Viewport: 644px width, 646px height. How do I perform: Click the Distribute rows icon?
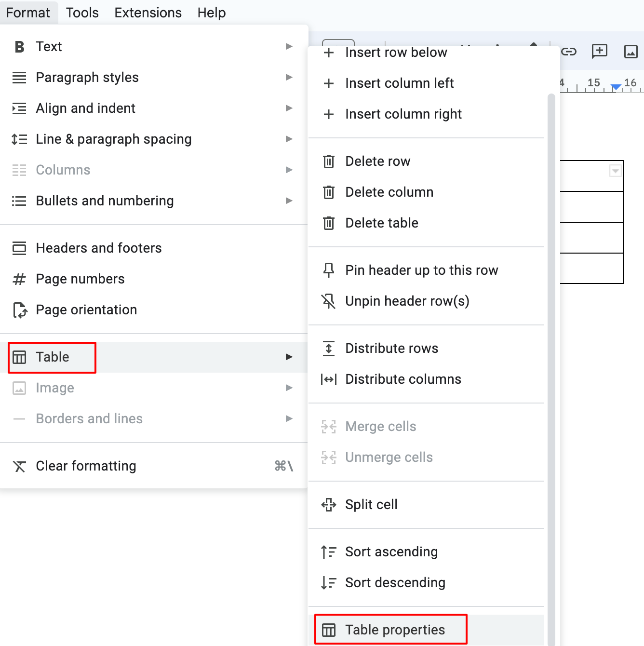(329, 348)
